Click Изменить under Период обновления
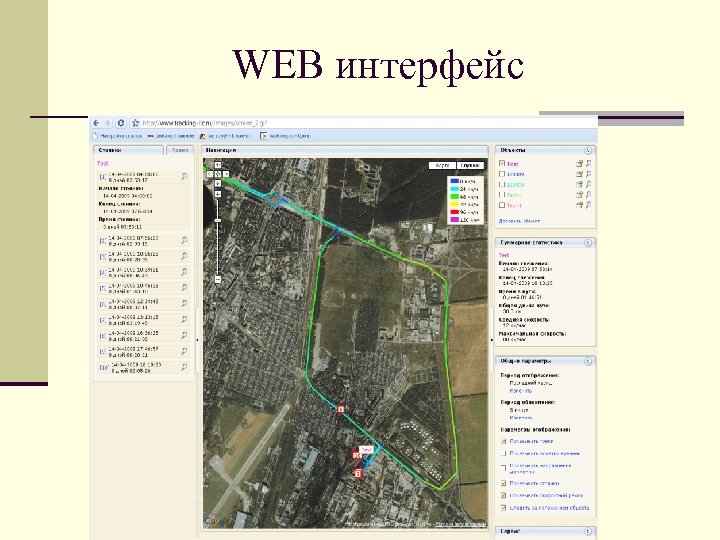 (521, 418)
